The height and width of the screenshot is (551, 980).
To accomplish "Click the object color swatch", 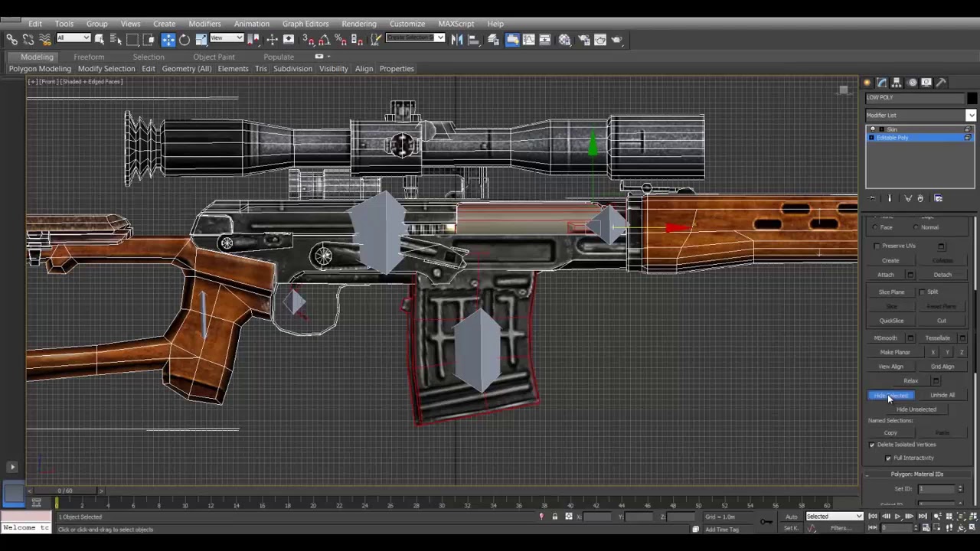I will 972,98.
